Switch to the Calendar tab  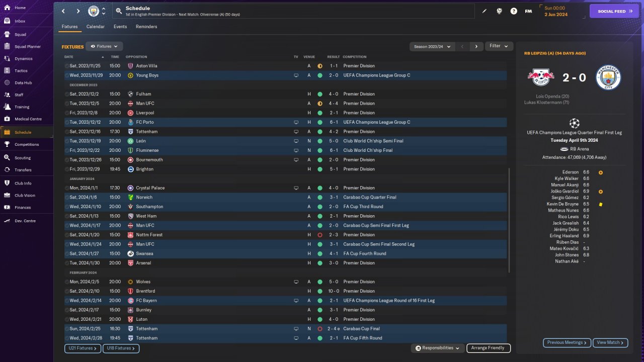(x=96, y=27)
